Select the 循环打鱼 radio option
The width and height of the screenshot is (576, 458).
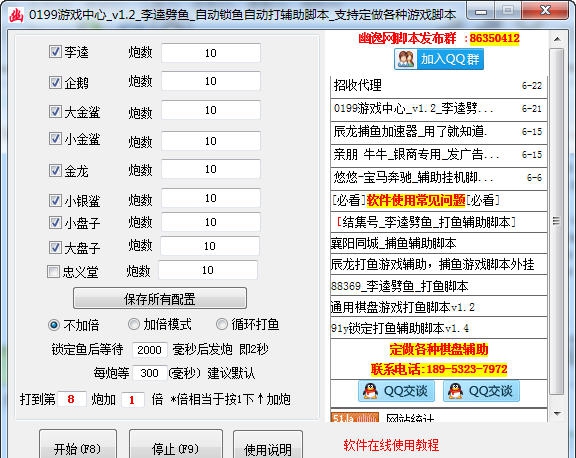pyautogui.click(x=222, y=324)
